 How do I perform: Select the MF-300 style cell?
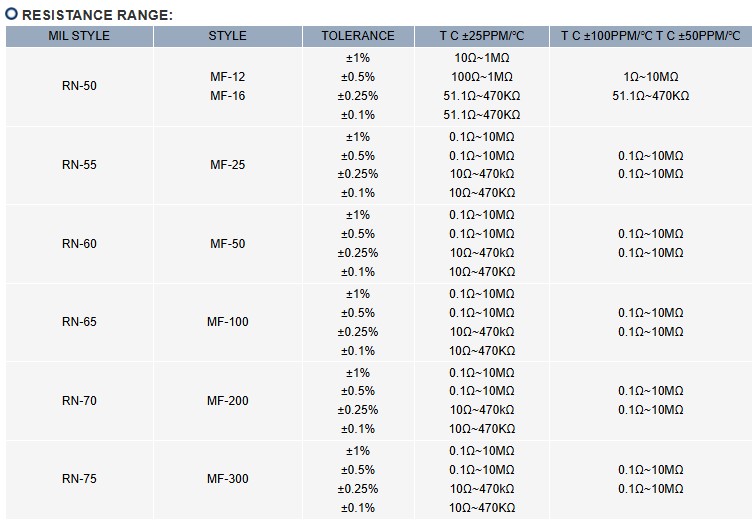pyautogui.click(x=227, y=479)
